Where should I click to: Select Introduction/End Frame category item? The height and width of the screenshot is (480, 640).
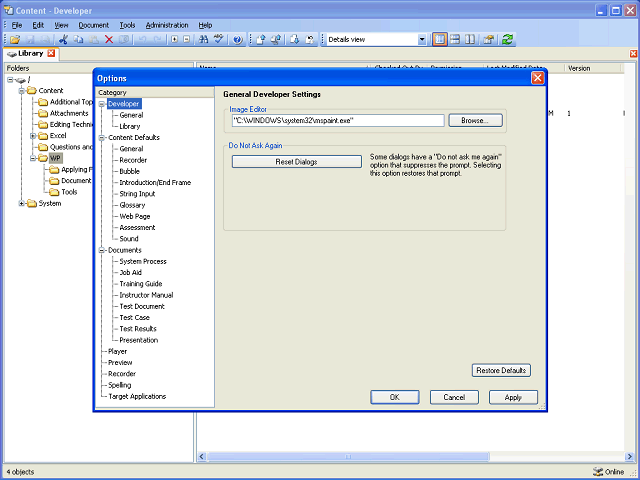click(x=155, y=183)
